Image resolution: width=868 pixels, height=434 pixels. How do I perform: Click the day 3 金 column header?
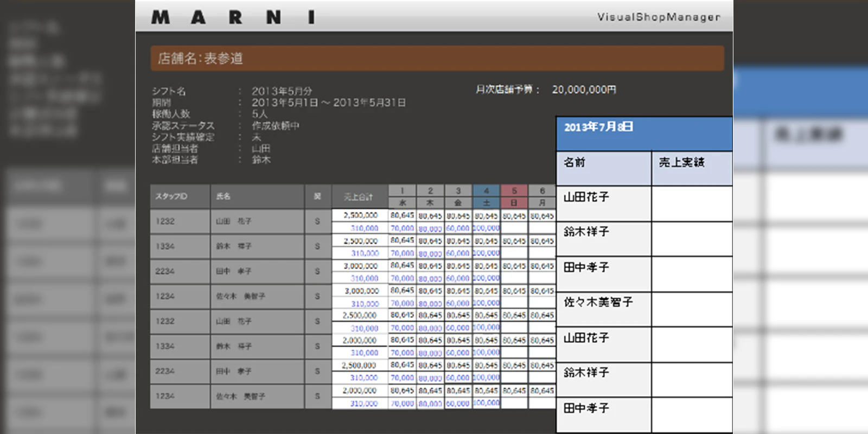tap(458, 196)
